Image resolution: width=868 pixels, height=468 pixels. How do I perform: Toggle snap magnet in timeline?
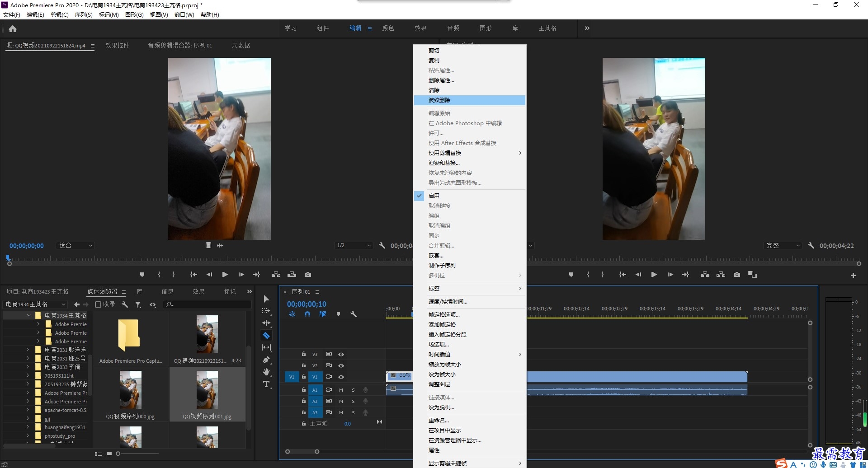[x=307, y=314]
